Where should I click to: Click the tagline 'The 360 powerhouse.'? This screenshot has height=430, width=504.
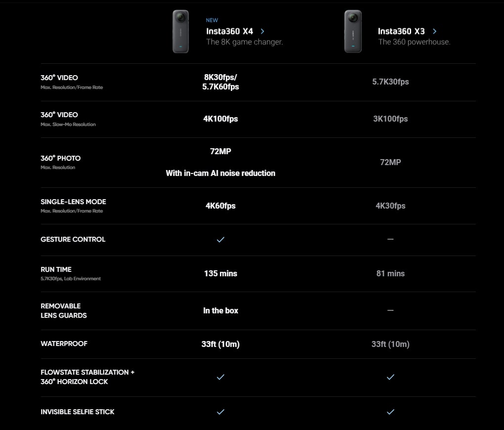point(414,42)
